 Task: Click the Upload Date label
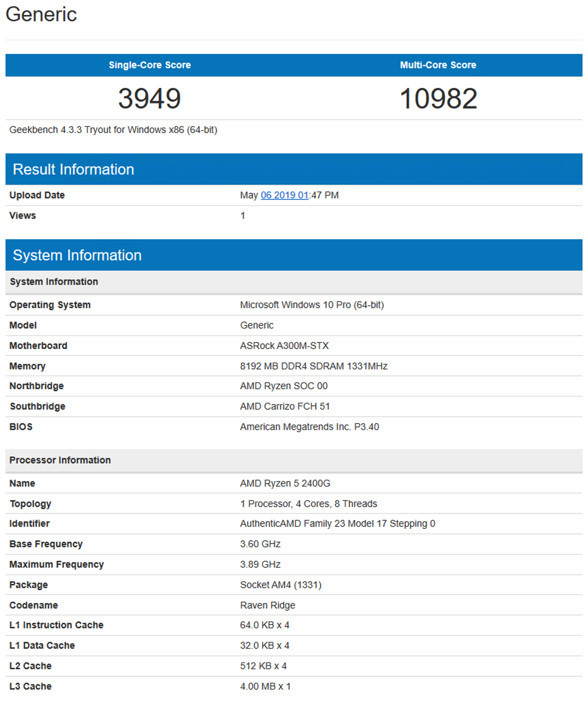coord(37,195)
